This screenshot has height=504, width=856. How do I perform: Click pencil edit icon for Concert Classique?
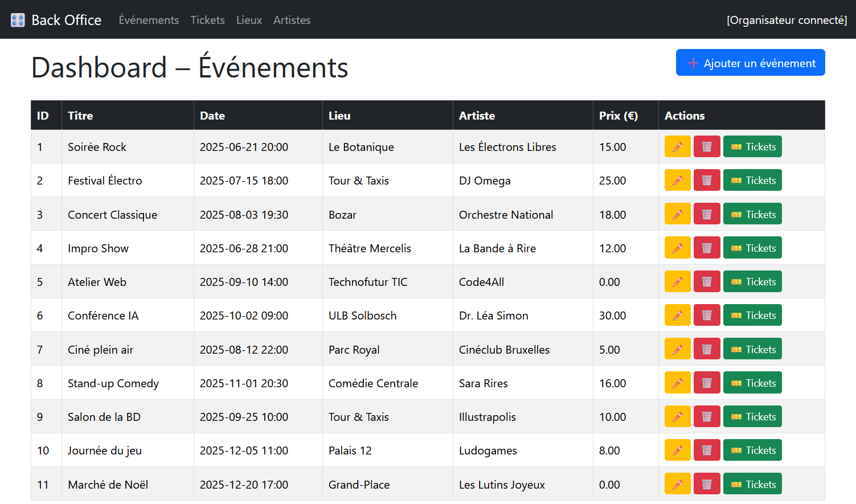pos(677,214)
